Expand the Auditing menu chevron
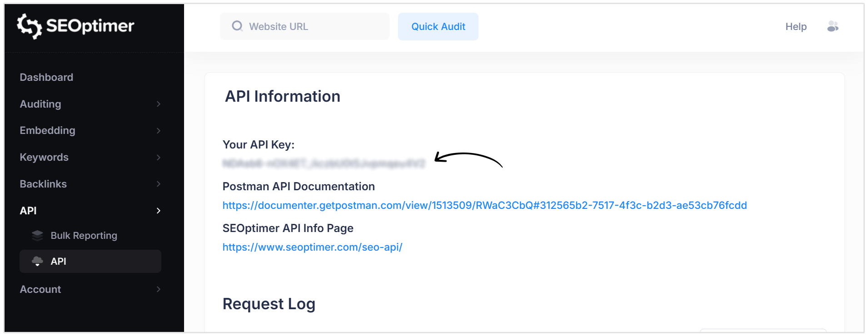The width and height of the screenshot is (868, 336). pyautogui.click(x=158, y=104)
